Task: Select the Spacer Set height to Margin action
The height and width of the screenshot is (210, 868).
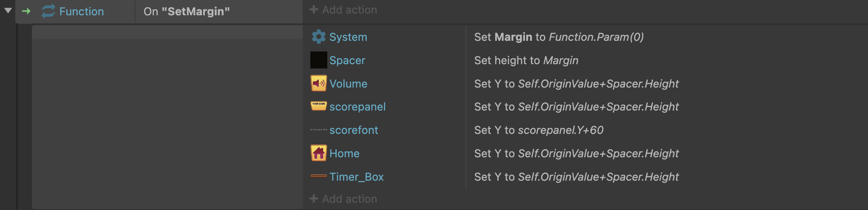Action: click(526, 60)
